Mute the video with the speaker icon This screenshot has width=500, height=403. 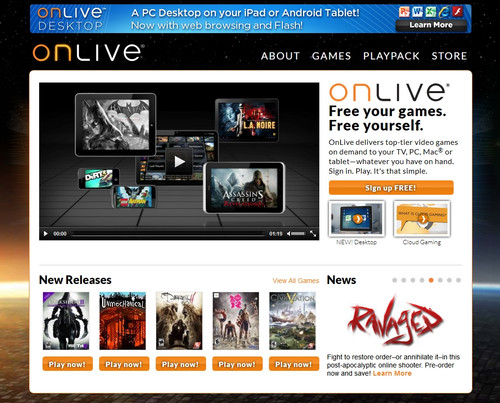pyautogui.click(x=289, y=234)
